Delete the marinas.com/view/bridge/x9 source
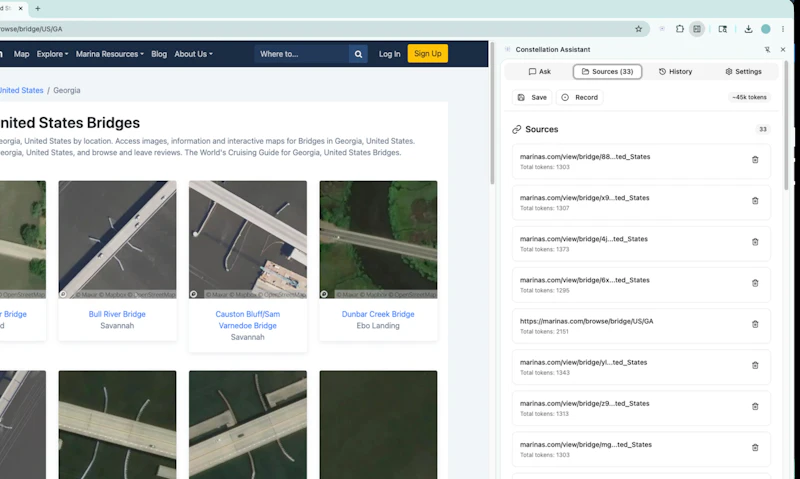The width and height of the screenshot is (800, 479). [x=755, y=201]
